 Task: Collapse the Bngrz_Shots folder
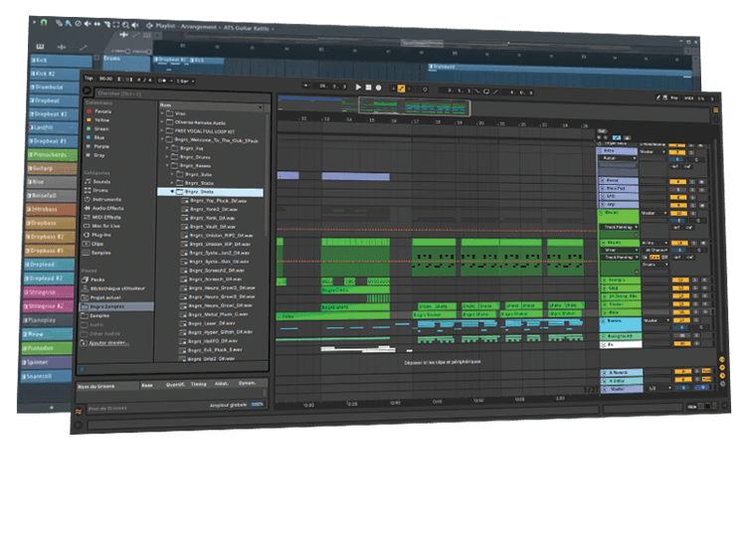(170, 192)
